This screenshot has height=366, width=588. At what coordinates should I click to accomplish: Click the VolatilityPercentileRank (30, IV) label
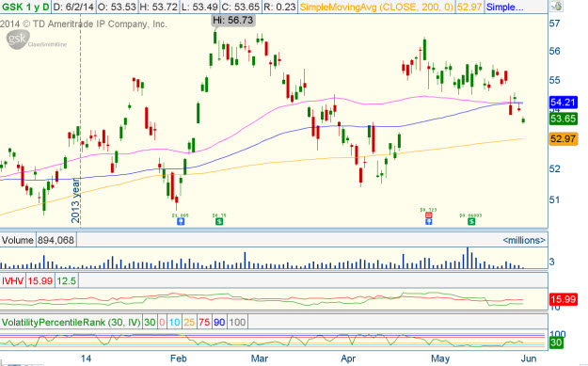(x=72, y=322)
